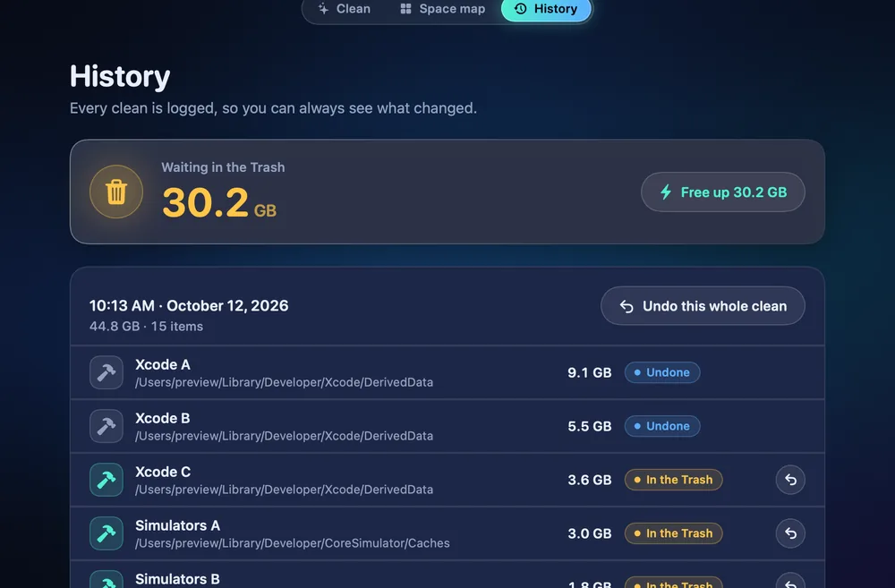Click the Undone badge on Xcode B
This screenshot has width=895, height=588.
pos(662,426)
